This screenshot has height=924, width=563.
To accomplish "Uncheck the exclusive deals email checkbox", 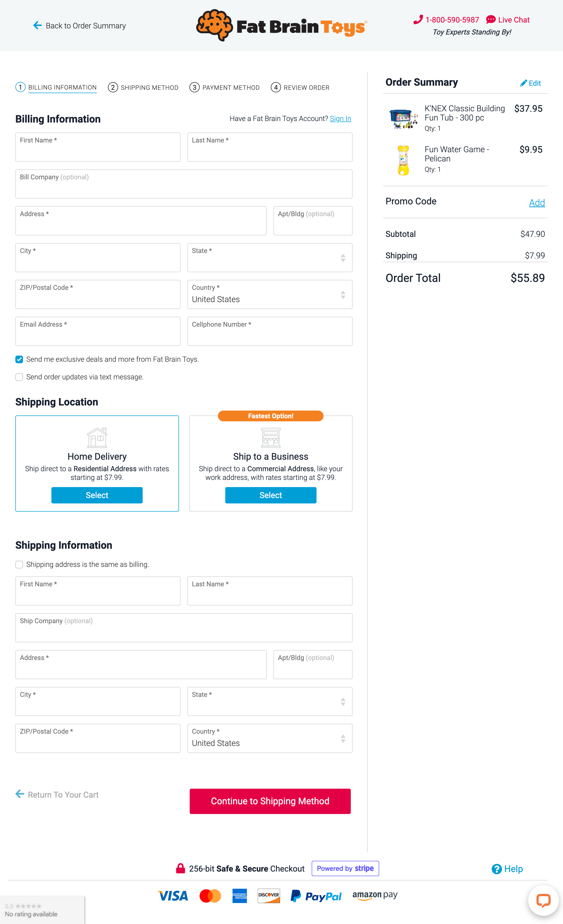I will (19, 359).
